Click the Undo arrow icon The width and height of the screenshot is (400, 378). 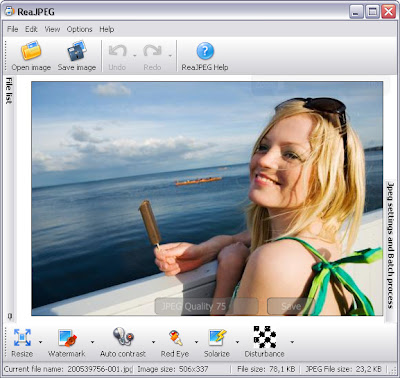[x=117, y=51]
